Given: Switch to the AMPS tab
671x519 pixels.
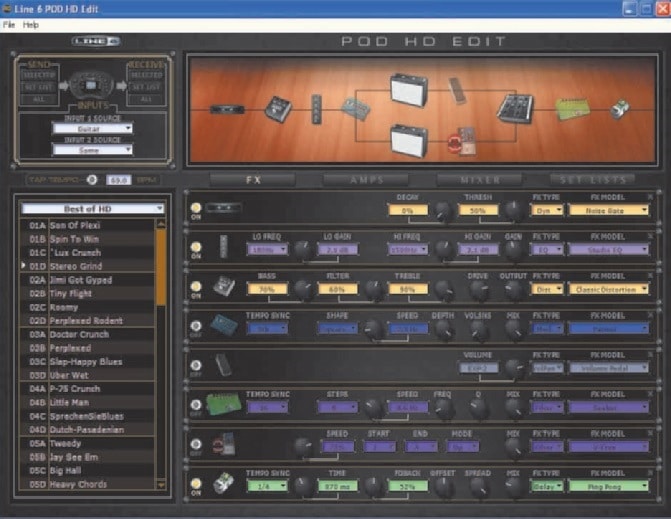Looking at the screenshot, I should pos(366,180).
